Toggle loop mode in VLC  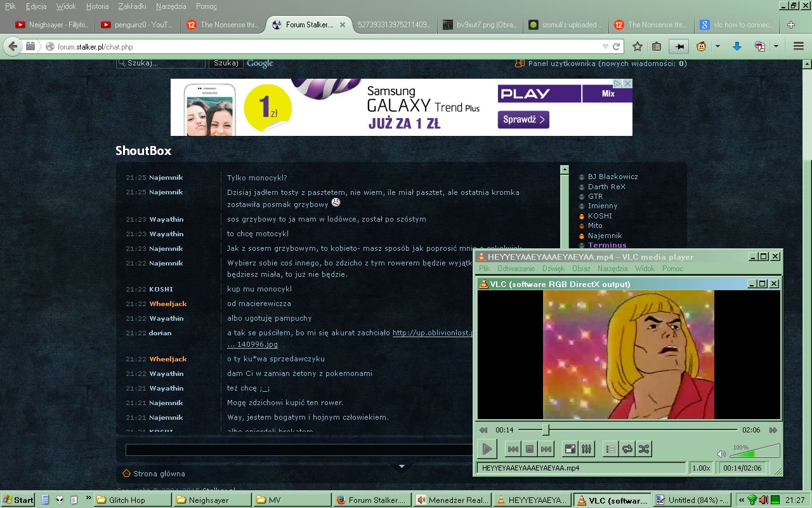627,449
